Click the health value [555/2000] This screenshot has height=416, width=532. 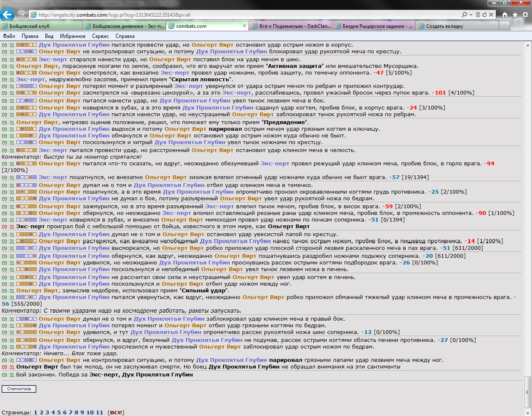point(27,304)
